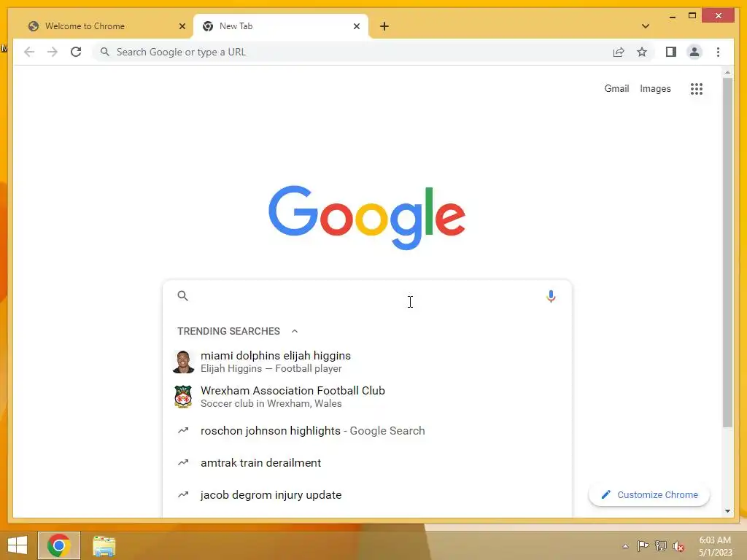Click the Chrome taskbar icon
The width and height of the screenshot is (747, 560).
[x=59, y=545]
